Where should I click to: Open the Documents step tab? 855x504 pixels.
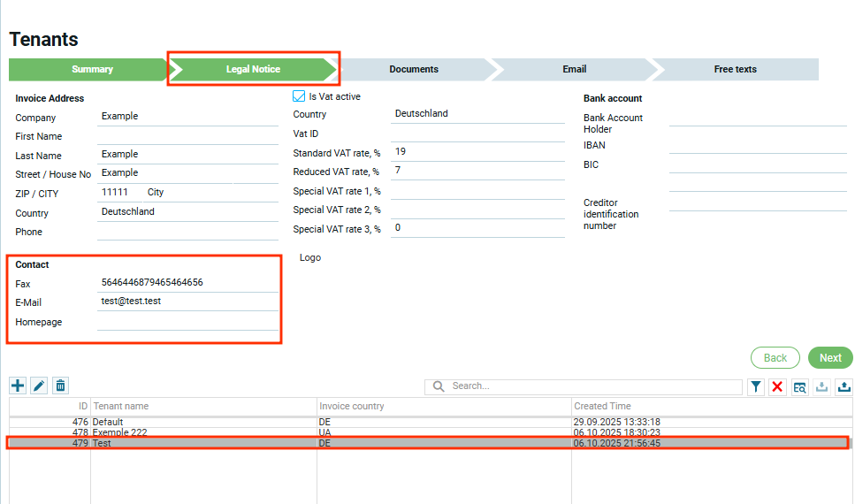pos(414,69)
